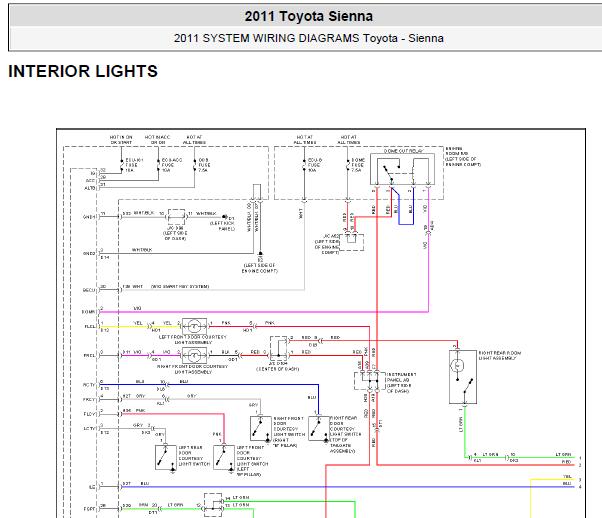Click the '2011 SYSTEM WIRING DIAGRAMS Toyota - Sienna' subtitle
This screenshot has width=602, height=518.
[x=309, y=38]
